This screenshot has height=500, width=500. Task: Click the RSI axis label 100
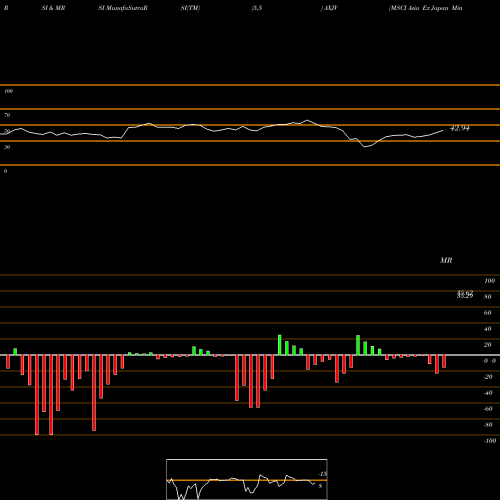8,91
